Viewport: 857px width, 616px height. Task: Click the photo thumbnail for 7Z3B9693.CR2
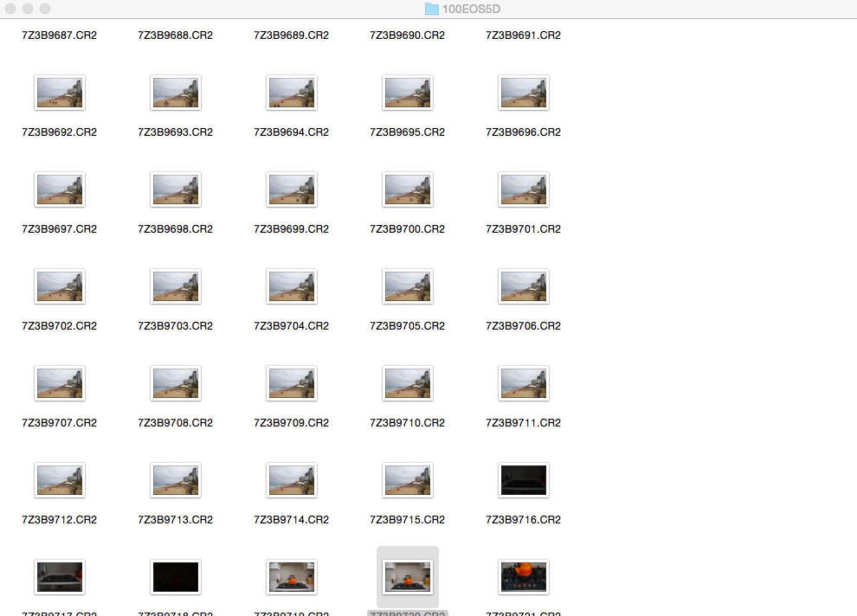click(x=176, y=93)
